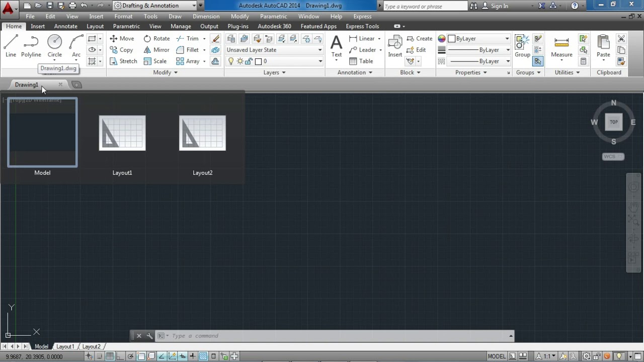The width and height of the screenshot is (644, 362).
Task: Select the Line drawing tool
Action: [11, 46]
